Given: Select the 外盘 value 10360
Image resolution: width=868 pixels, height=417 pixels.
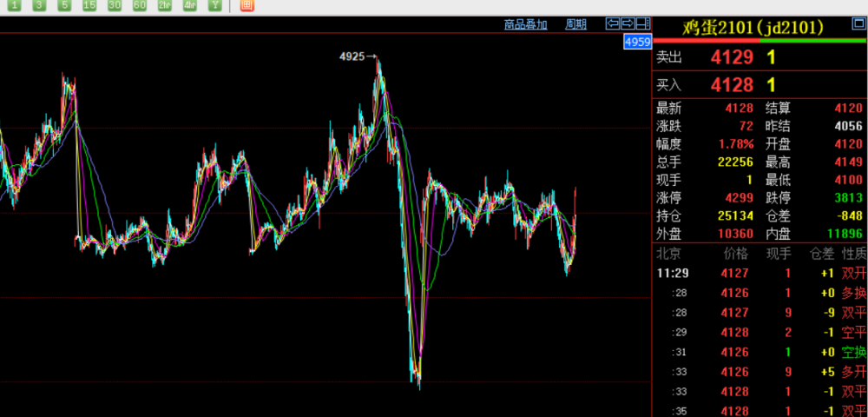Looking at the screenshot, I should (x=736, y=234).
